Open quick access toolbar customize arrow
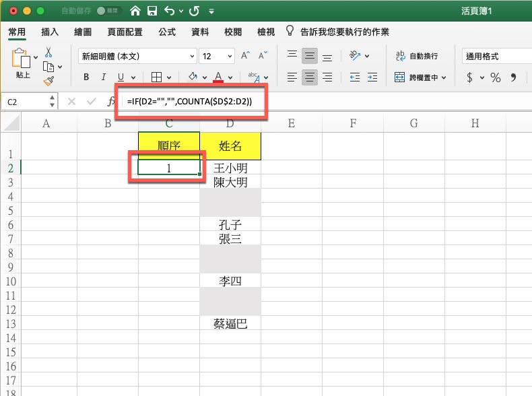The height and width of the screenshot is (396, 532). pos(211,11)
